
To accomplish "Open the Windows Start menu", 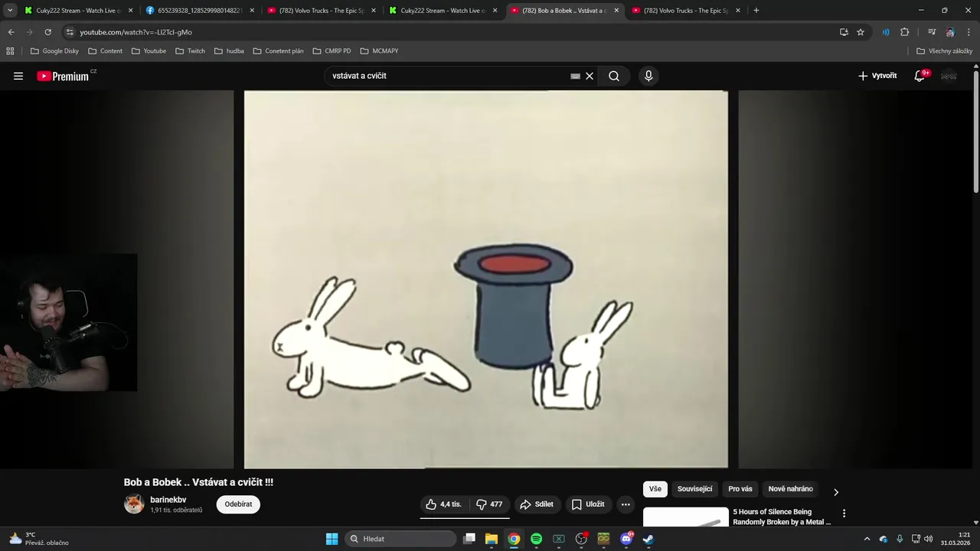I will (332, 539).
